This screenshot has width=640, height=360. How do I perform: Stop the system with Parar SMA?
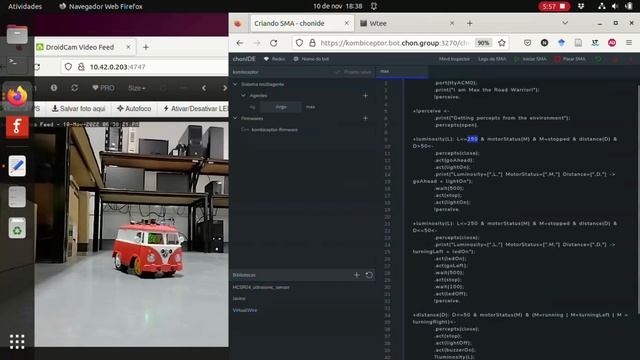tap(570, 59)
